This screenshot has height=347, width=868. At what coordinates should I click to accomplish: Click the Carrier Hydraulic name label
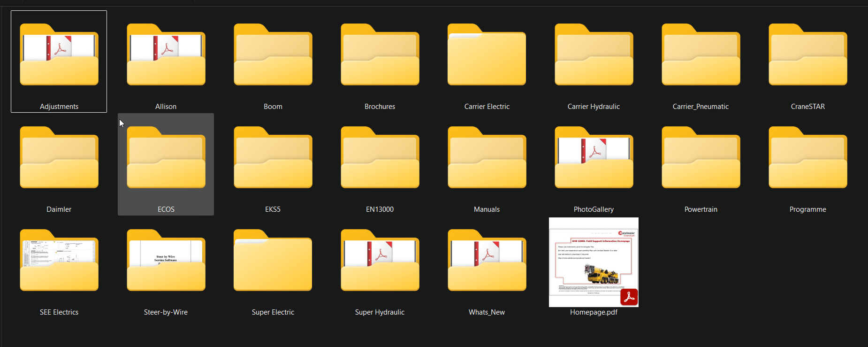click(x=594, y=107)
